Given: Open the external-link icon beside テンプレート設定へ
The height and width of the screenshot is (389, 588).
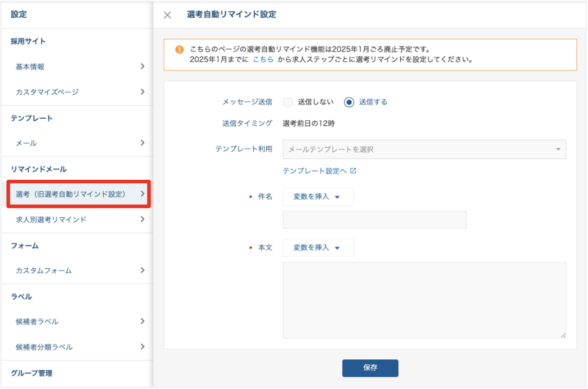Looking at the screenshot, I should tap(353, 170).
